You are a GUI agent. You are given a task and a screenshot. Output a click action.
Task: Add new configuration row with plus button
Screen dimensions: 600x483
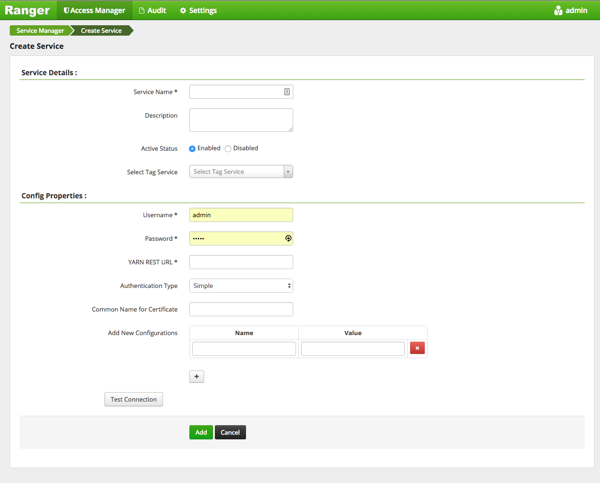[x=196, y=377]
